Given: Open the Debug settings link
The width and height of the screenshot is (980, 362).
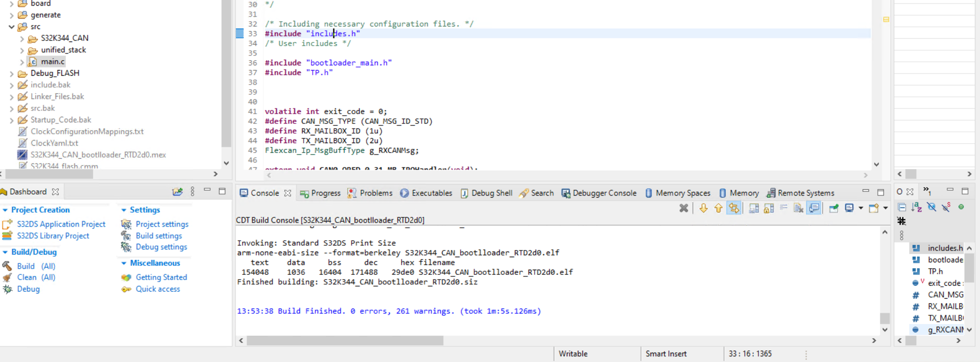Looking at the screenshot, I should click(161, 247).
